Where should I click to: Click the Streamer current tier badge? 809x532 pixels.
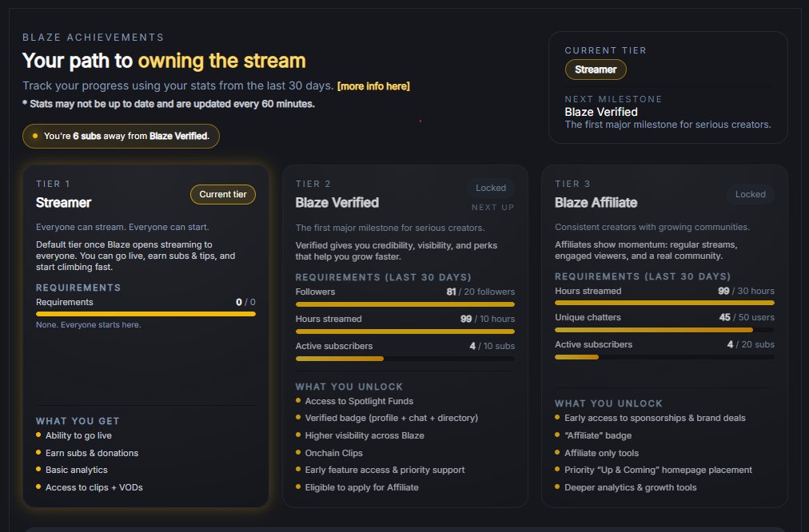(596, 69)
